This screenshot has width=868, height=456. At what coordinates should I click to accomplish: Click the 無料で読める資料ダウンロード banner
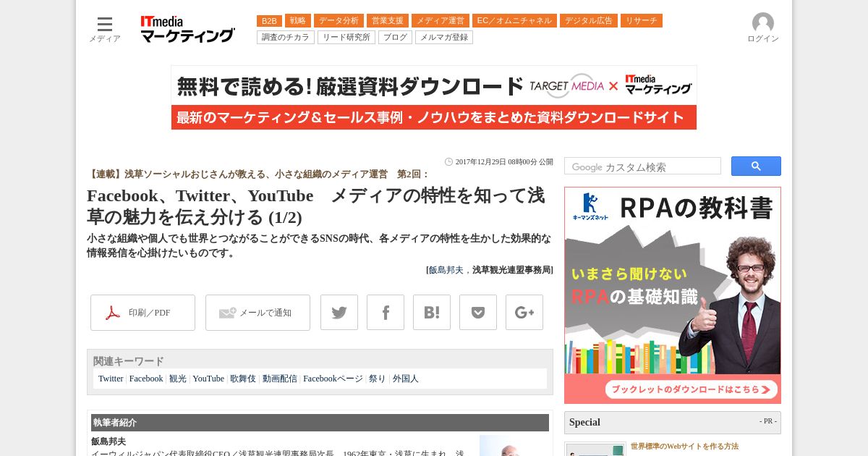click(434, 98)
